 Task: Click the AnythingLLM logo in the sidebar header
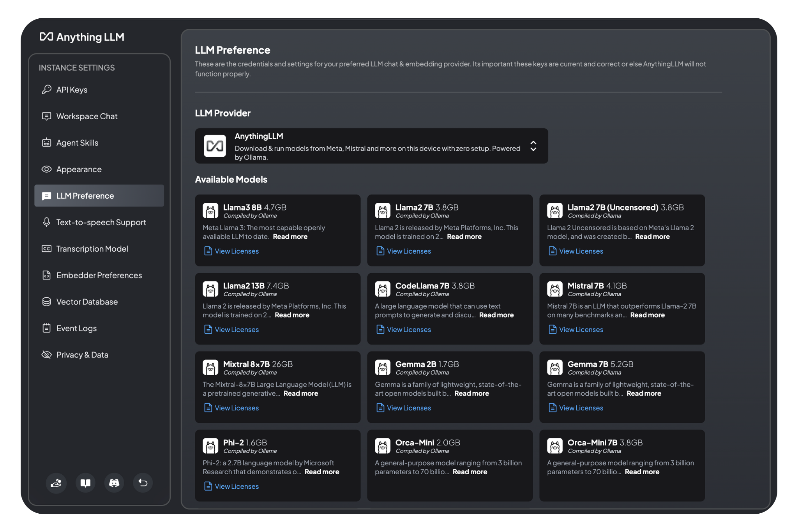pos(82,37)
